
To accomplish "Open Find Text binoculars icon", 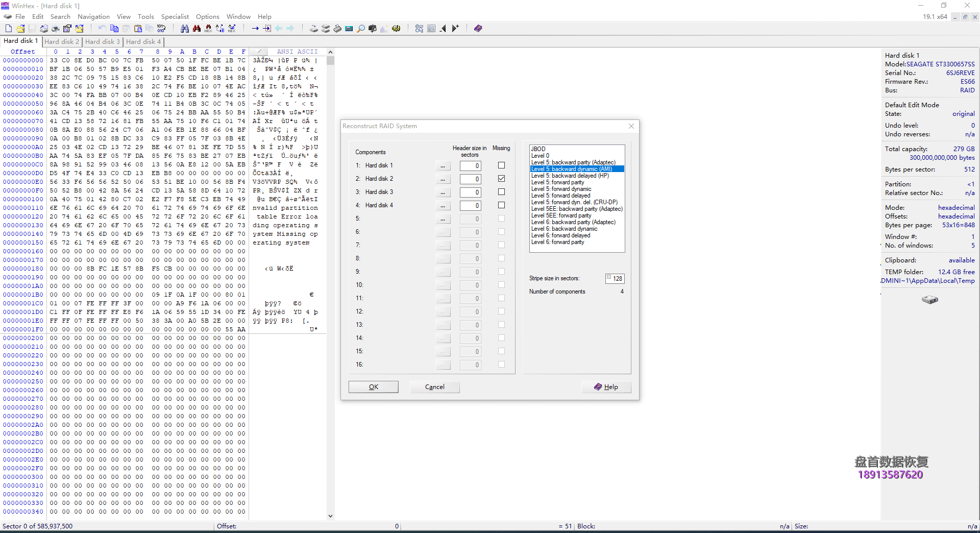I will (185, 29).
